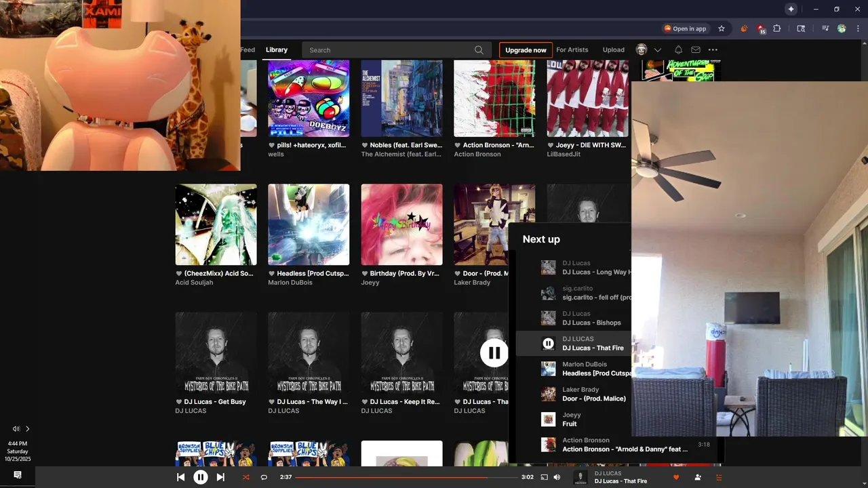
Task: Select 'Door - (Prod. Malice)' queue row
Action: [x=573, y=394]
